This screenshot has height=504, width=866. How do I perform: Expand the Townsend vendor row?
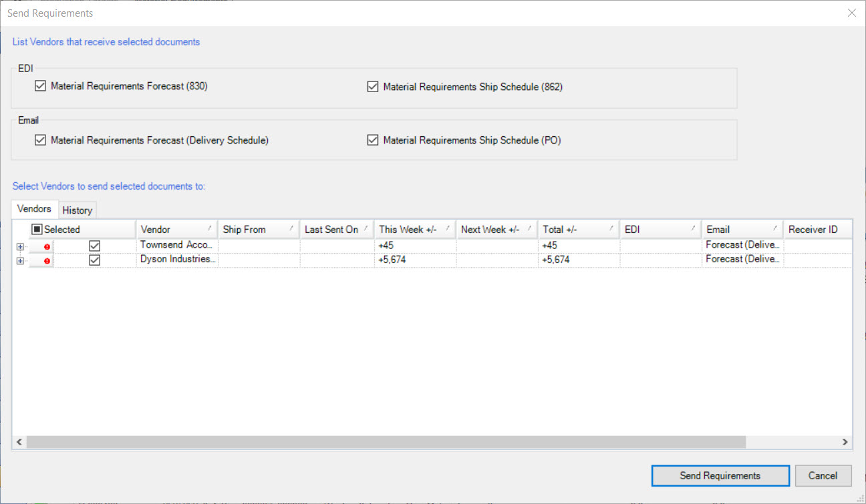(20, 246)
